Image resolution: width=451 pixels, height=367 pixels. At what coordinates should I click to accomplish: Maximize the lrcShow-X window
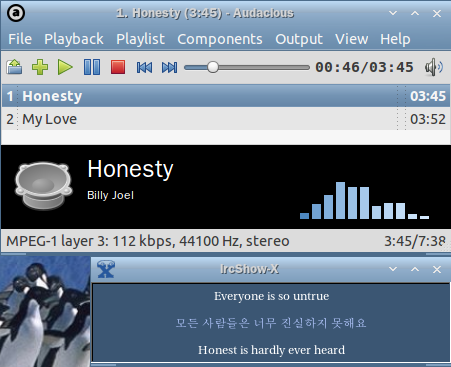tap(415, 269)
